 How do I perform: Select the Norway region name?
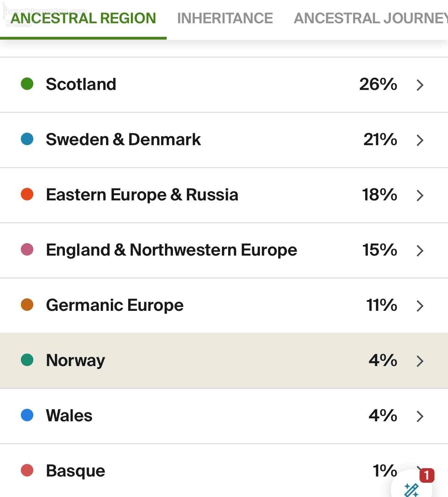click(x=75, y=360)
